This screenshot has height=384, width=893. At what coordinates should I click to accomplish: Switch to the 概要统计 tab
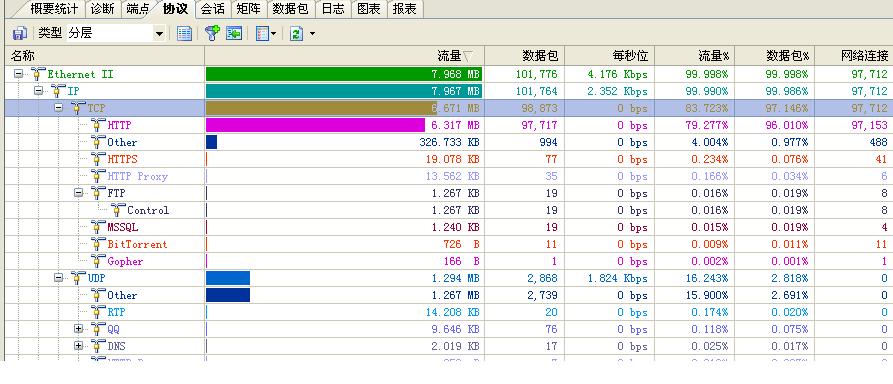coord(54,9)
